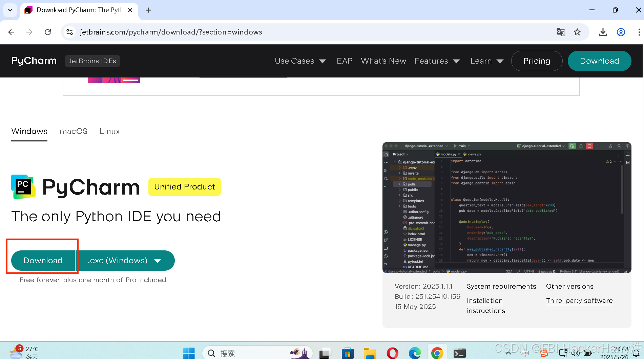
Task: Switch to the Windows tab
Action: [29, 131]
